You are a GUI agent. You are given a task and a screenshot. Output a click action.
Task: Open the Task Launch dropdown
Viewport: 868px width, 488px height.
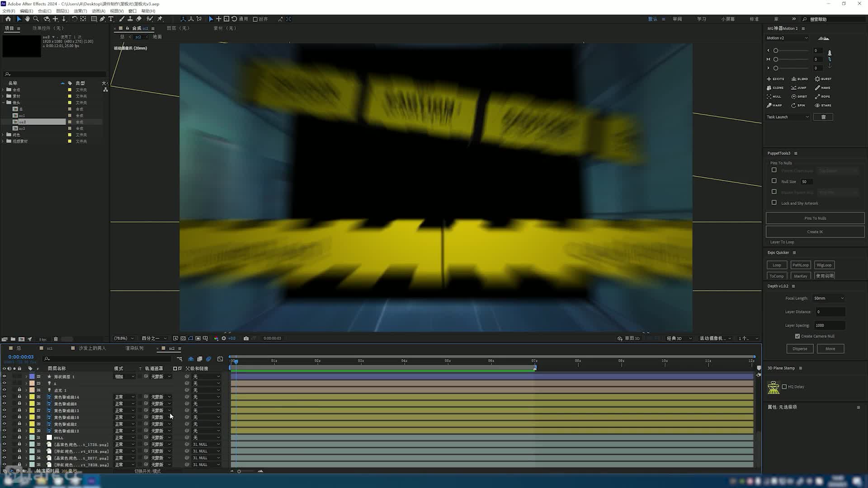788,117
